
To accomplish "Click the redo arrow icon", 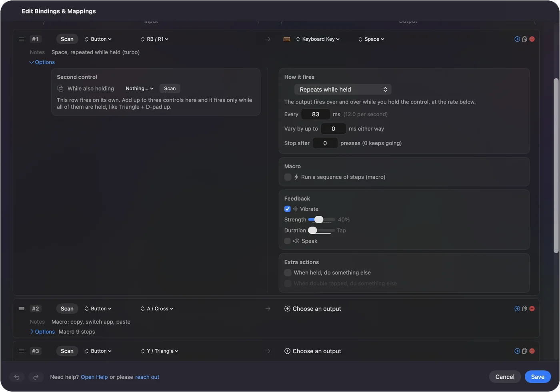I will pos(36,377).
